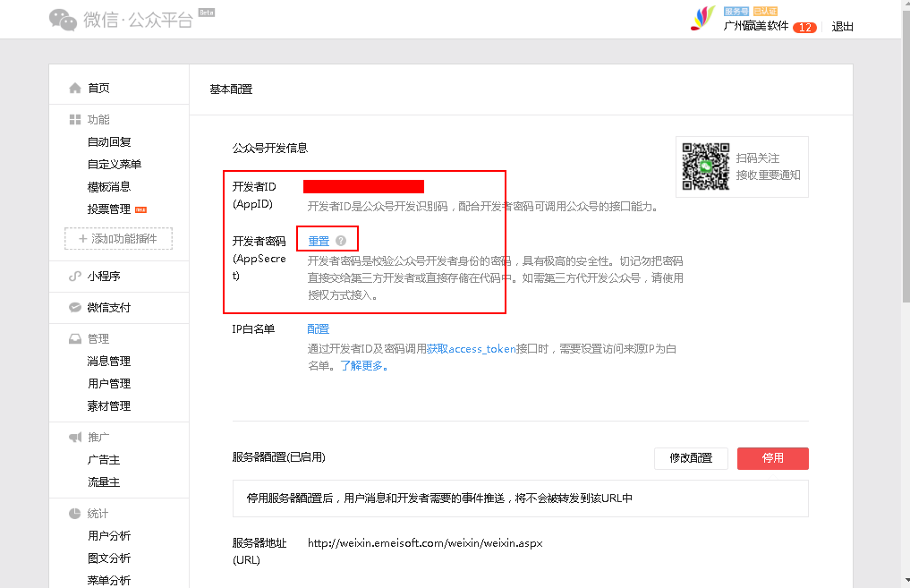Image resolution: width=910 pixels, height=588 pixels.
Task: Click the 重置 link for AppSecret
Action: click(x=319, y=242)
